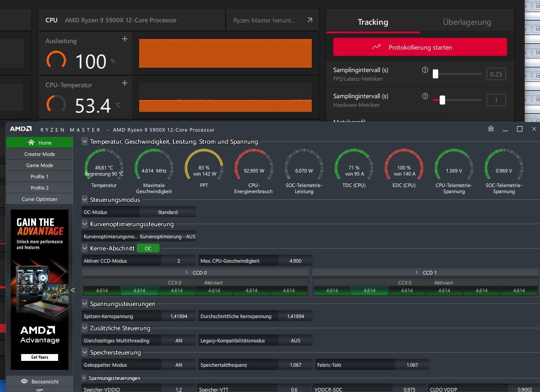Collapse the first Spannungssteuerungen section
The height and width of the screenshot is (392, 540).
(84, 304)
